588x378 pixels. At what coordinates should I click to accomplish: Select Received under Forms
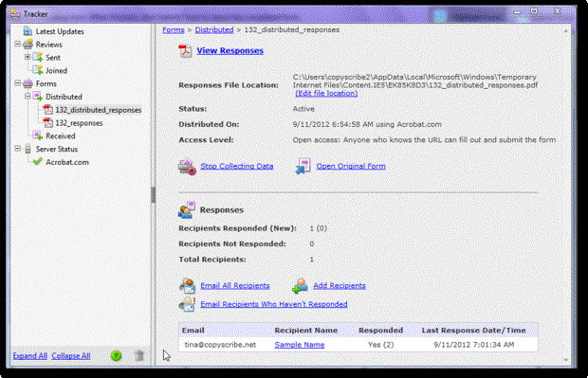[x=61, y=136]
